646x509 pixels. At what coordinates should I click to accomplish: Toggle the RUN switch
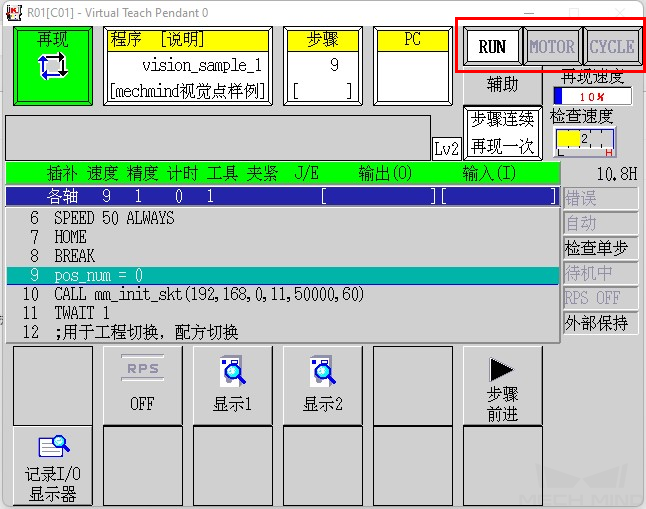(492, 46)
